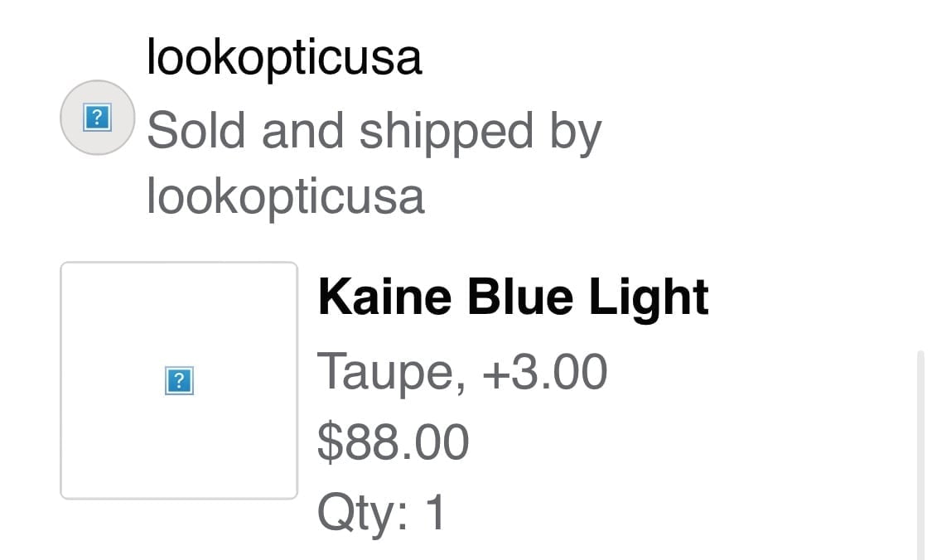Click the broken image icon in seller avatar
This screenshot has width=932, height=560.
coord(98,118)
